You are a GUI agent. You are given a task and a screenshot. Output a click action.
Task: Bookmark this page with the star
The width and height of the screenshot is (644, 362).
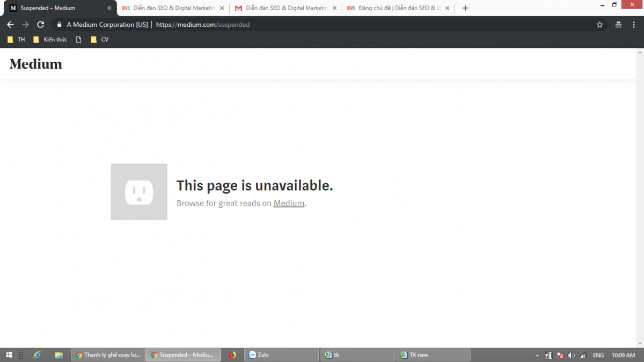coord(599,25)
